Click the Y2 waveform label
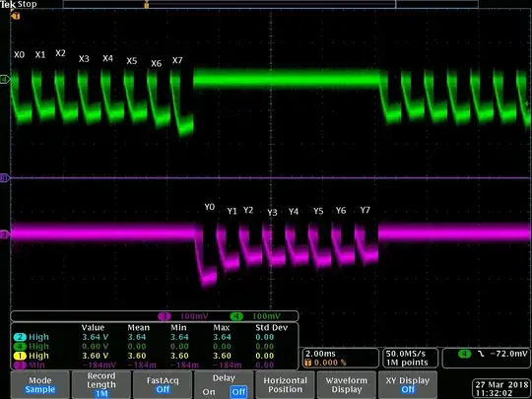532x399 pixels. click(248, 211)
